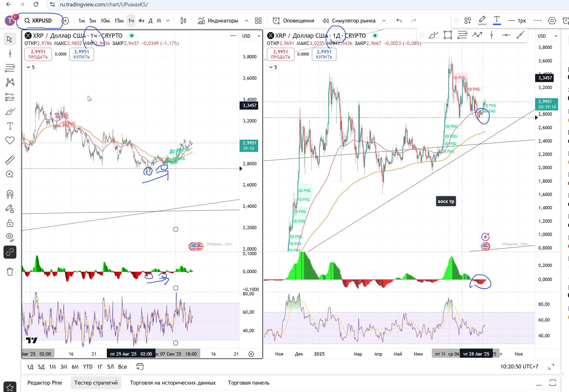
Task: Toggle the link drawings sync button
Action: pos(10,252)
